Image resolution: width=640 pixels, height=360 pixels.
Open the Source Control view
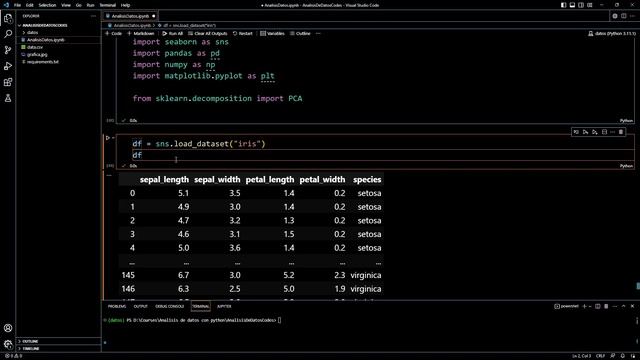[8, 50]
